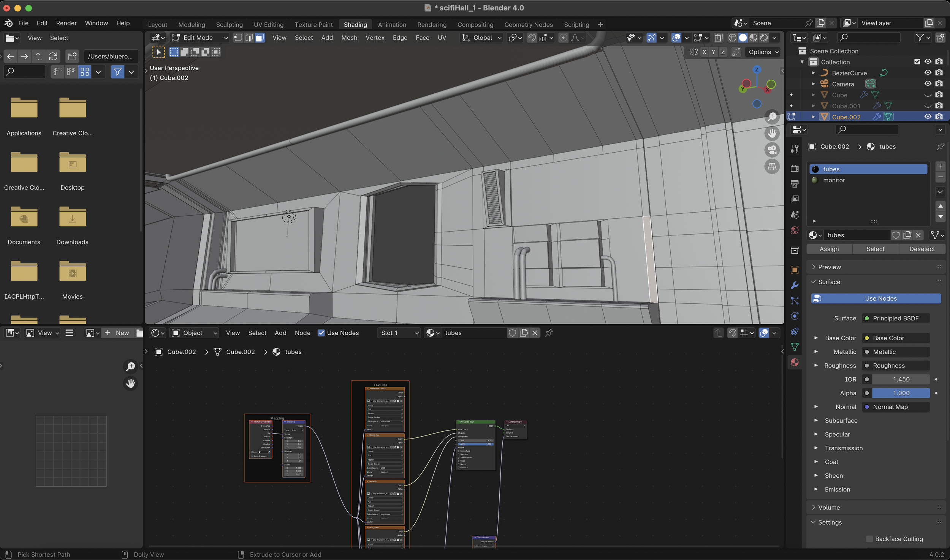Viewport: 950px width, 560px height.
Task: Click the tubes material name field
Action: tap(857, 235)
